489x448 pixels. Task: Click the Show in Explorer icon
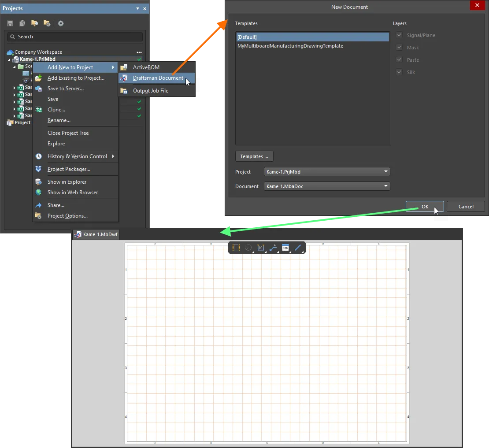[38, 182]
